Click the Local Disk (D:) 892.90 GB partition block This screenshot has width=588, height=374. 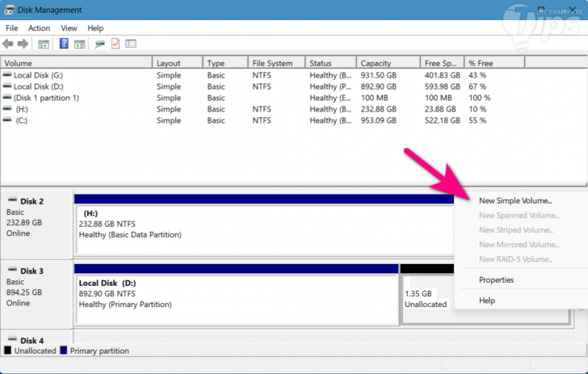coord(236,299)
